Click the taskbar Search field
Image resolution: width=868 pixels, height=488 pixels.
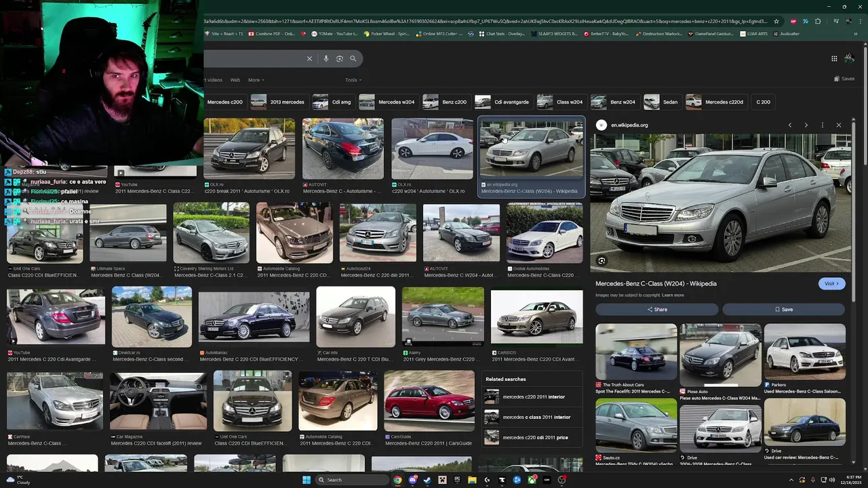click(353, 480)
